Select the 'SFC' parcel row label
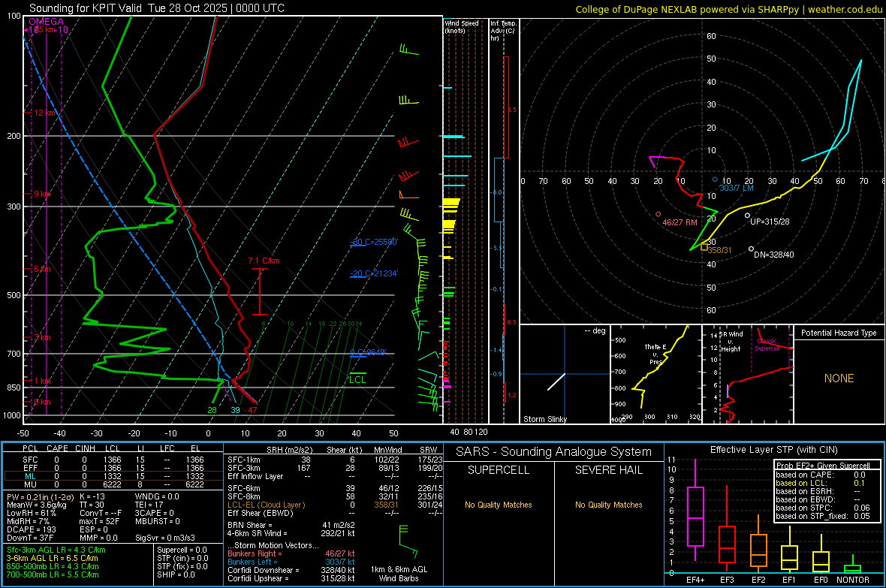 (x=30, y=460)
